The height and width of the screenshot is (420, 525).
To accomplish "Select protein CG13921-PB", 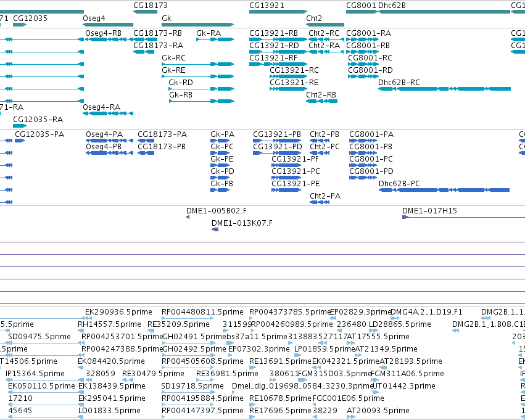I will click(x=277, y=141).
